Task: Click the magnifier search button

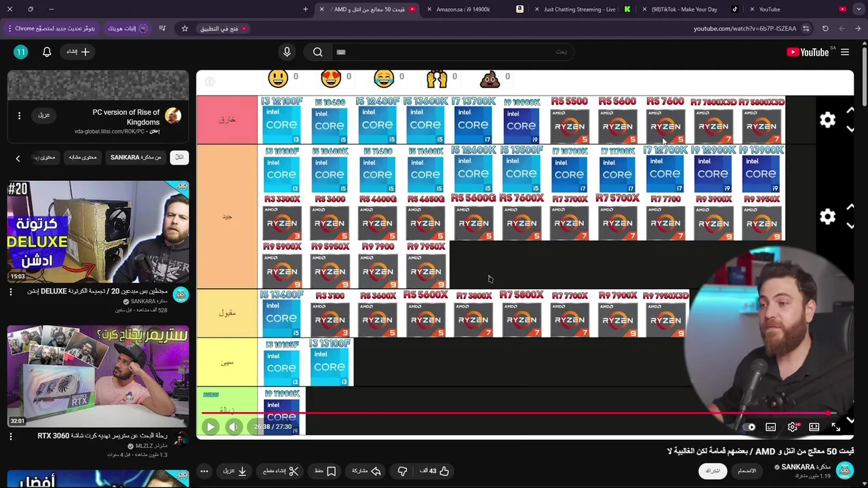Action: 317,52
